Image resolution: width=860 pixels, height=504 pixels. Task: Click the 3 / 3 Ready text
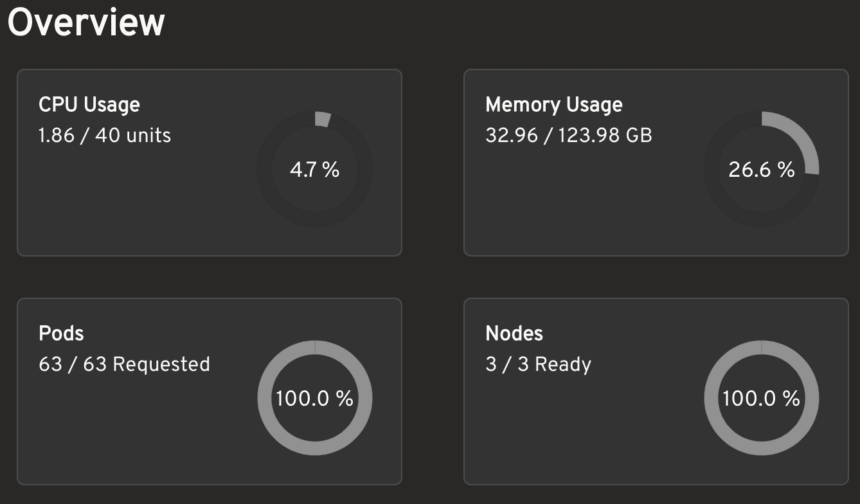[x=539, y=364]
